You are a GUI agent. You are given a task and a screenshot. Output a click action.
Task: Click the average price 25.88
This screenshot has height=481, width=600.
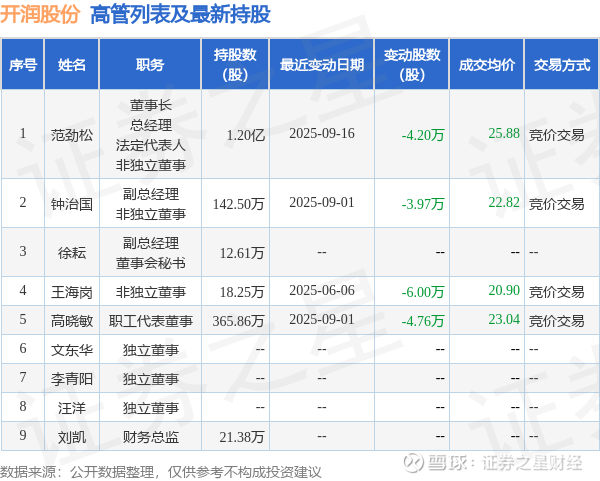[504, 133]
